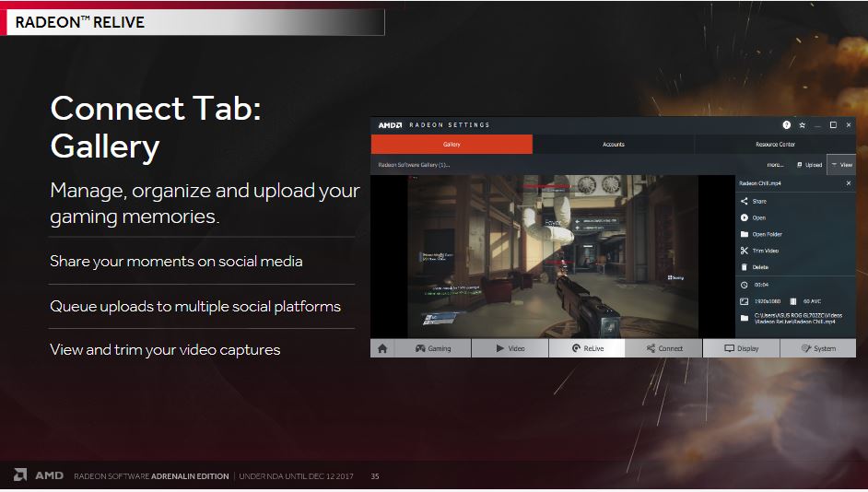Select the Trim Video scissors option

[x=759, y=251]
